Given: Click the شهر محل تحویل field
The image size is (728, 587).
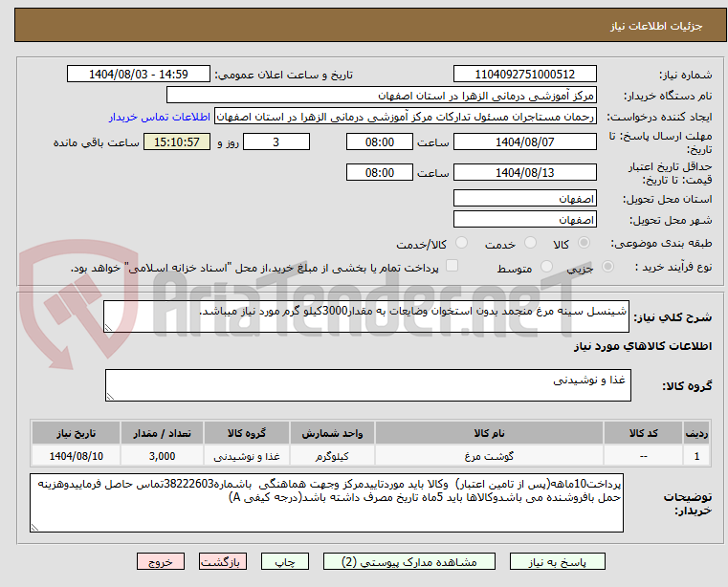Looking at the screenshot, I should 524,220.
